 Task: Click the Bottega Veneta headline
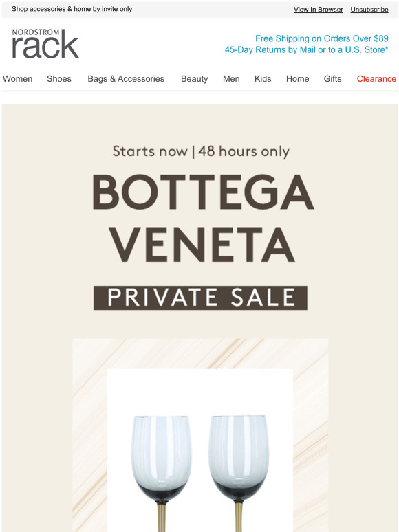point(203,218)
